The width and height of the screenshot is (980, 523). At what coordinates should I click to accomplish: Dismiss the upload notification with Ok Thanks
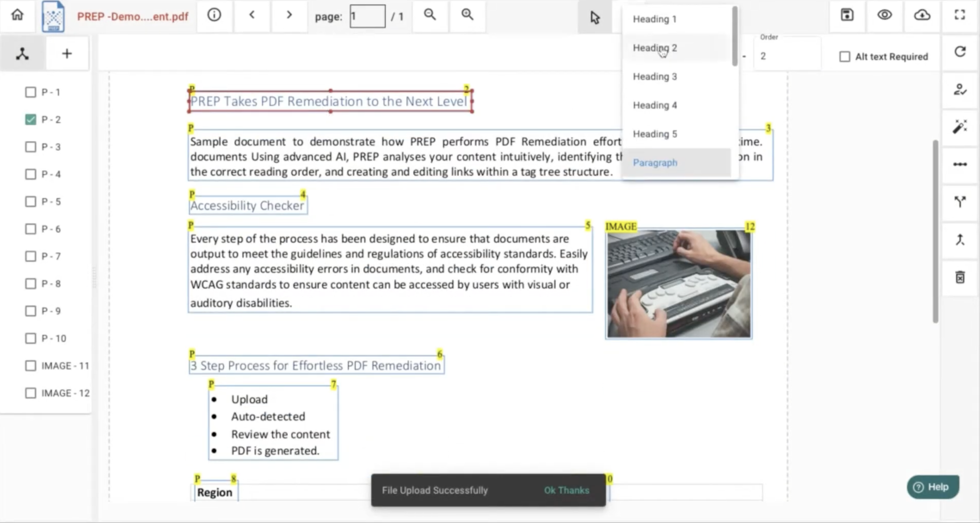[x=566, y=491]
